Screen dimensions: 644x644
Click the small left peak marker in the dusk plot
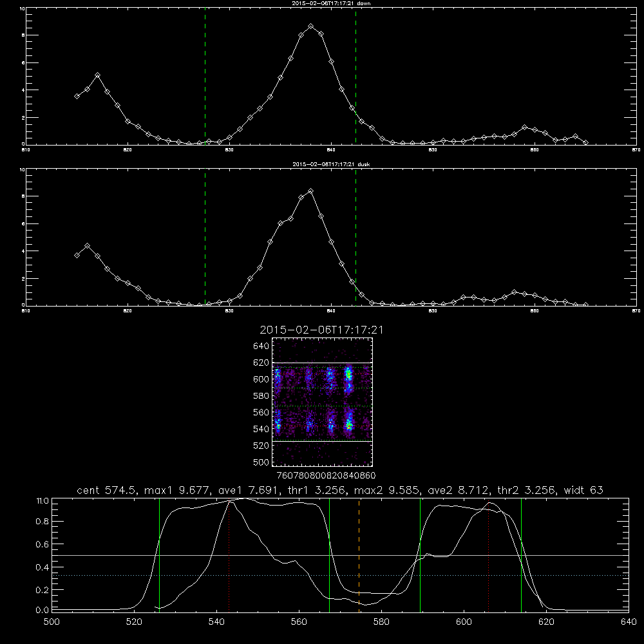[x=87, y=246]
